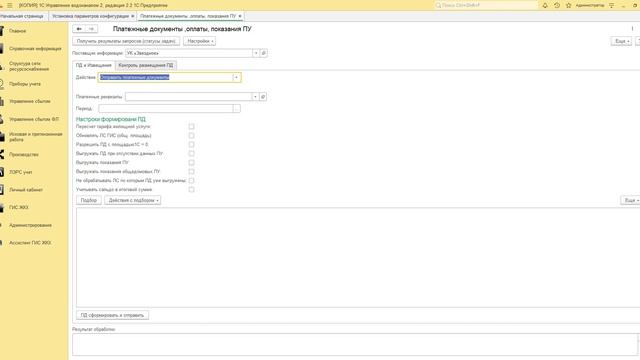Screen dimensions: 640x360
Task: Click the Период input field
Action: (x=165, y=109)
